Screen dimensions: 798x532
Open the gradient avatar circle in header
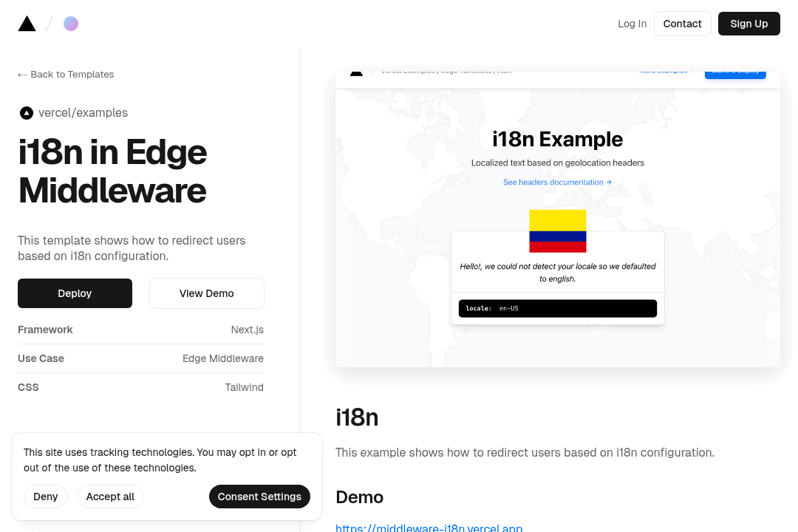(71, 24)
